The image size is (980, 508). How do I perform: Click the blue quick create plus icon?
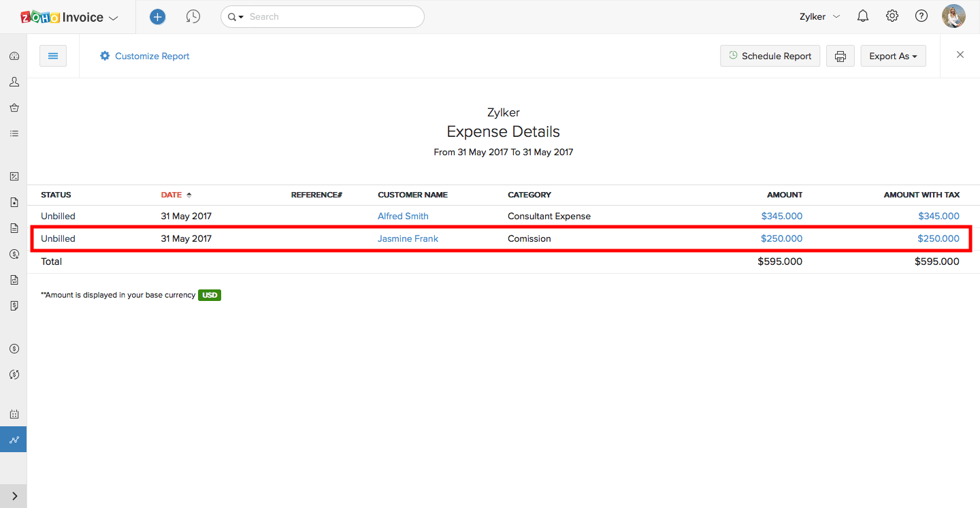[x=157, y=17]
